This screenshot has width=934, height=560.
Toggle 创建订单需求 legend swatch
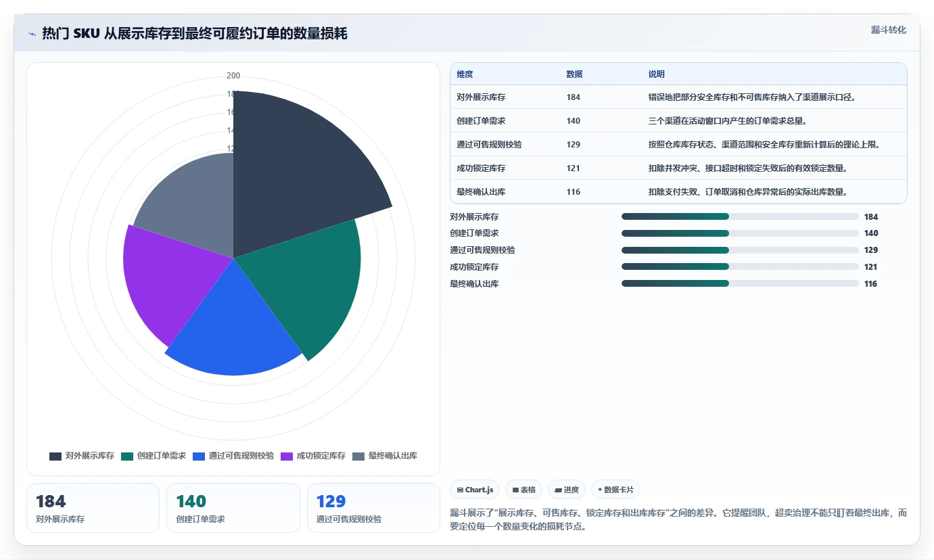pyautogui.click(x=127, y=456)
